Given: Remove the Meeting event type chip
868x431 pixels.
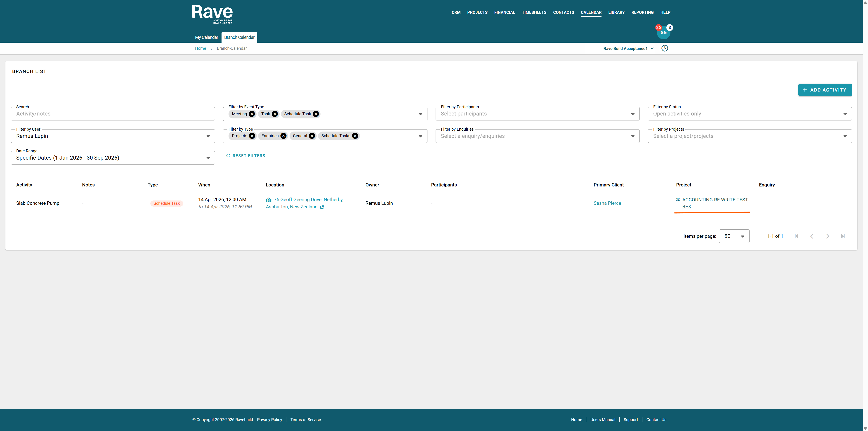Looking at the screenshot, I should (x=252, y=114).
